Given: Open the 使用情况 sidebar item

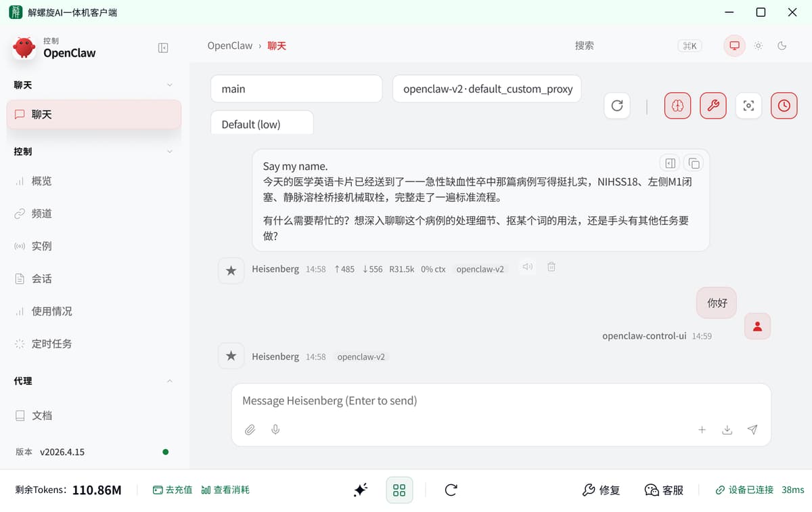Looking at the screenshot, I should [94, 311].
